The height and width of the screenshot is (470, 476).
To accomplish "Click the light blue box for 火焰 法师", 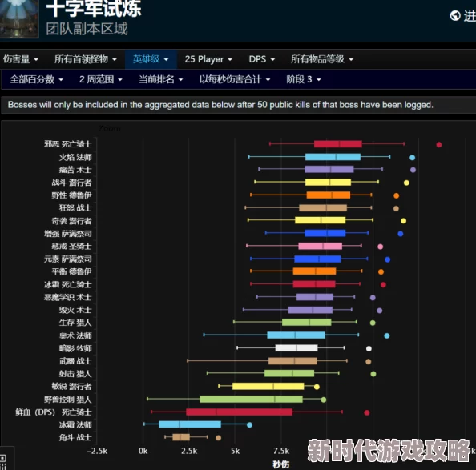I will [x=333, y=157].
